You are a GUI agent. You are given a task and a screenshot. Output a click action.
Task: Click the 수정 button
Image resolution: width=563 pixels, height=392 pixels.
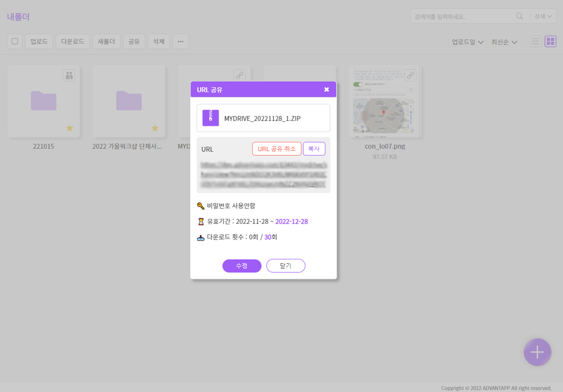click(x=242, y=266)
